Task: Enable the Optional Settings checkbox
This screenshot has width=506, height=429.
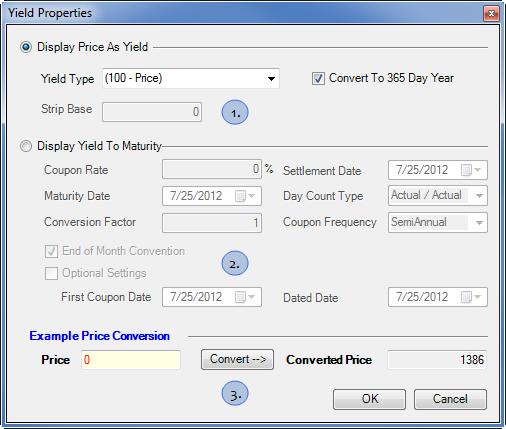Action: (51, 273)
